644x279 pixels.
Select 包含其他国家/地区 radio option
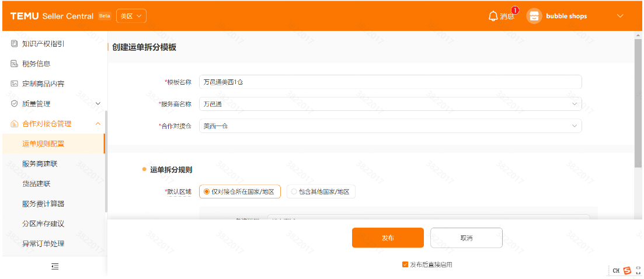click(x=294, y=191)
